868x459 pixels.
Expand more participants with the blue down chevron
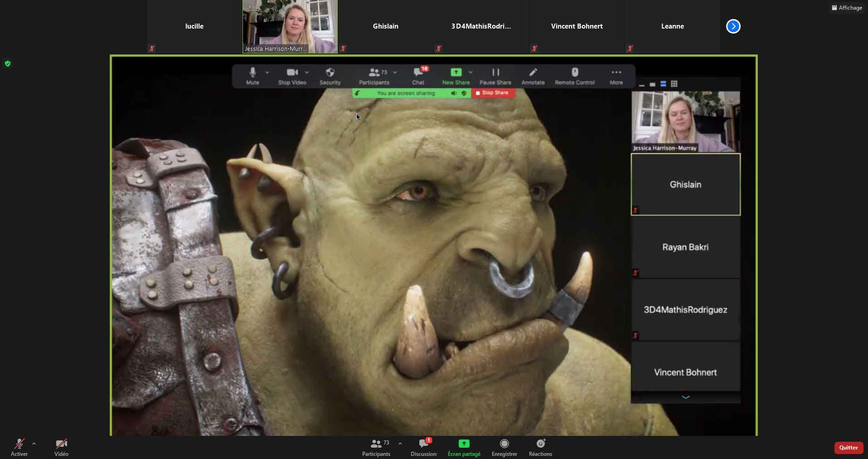coord(686,397)
